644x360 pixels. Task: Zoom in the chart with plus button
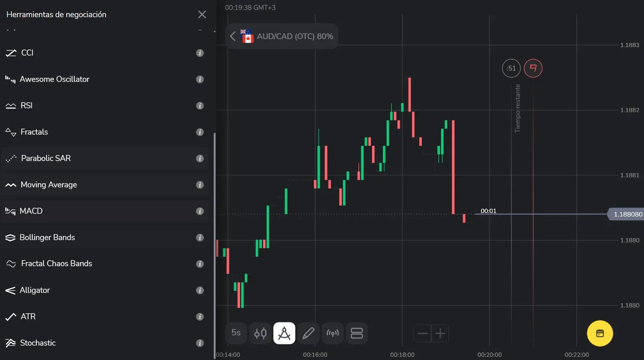click(440, 333)
